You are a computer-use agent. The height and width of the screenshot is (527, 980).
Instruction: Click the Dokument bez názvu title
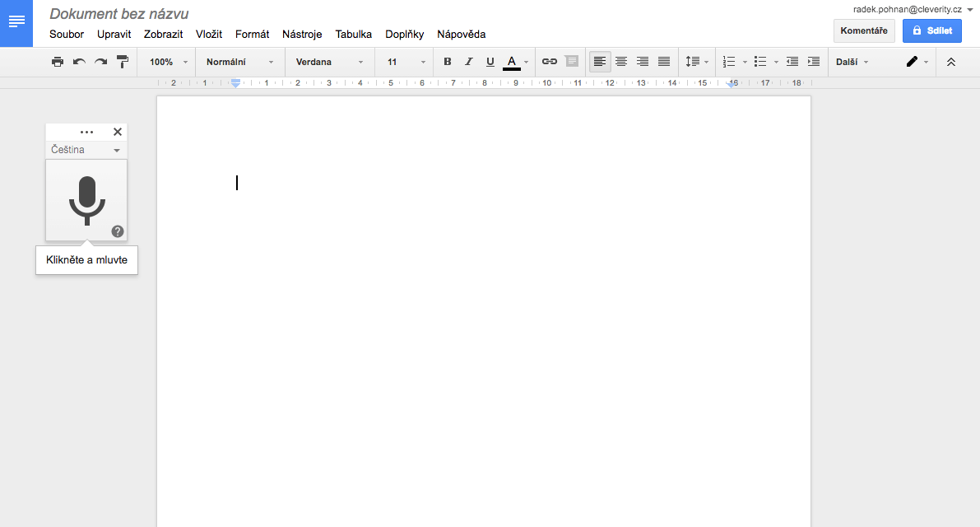tap(119, 14)
